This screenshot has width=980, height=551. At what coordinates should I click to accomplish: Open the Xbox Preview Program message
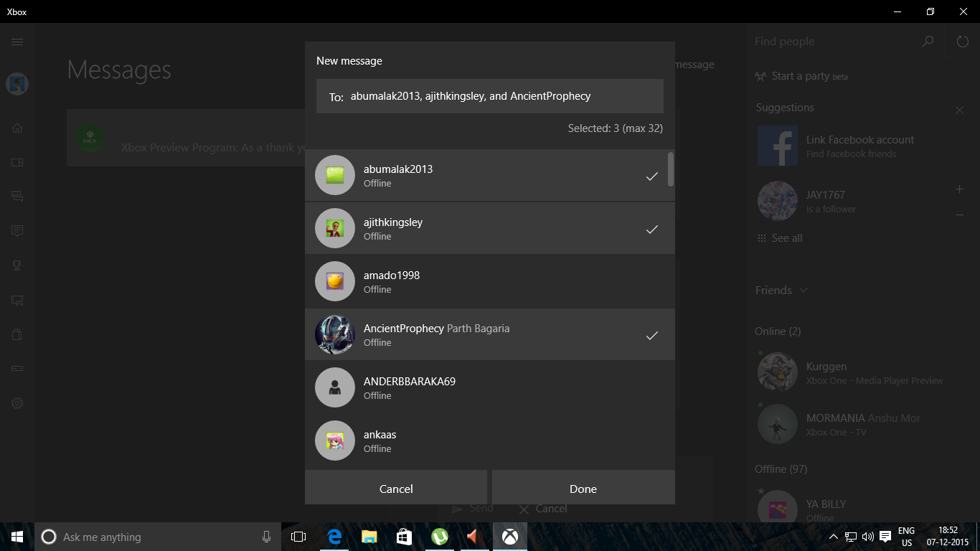coord(186,138)
